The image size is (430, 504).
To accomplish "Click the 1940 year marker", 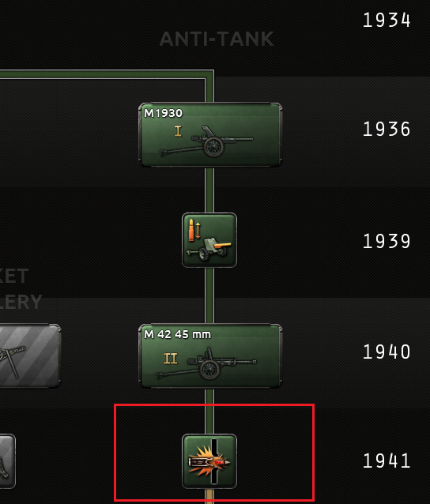I will [x=387, y=352].
